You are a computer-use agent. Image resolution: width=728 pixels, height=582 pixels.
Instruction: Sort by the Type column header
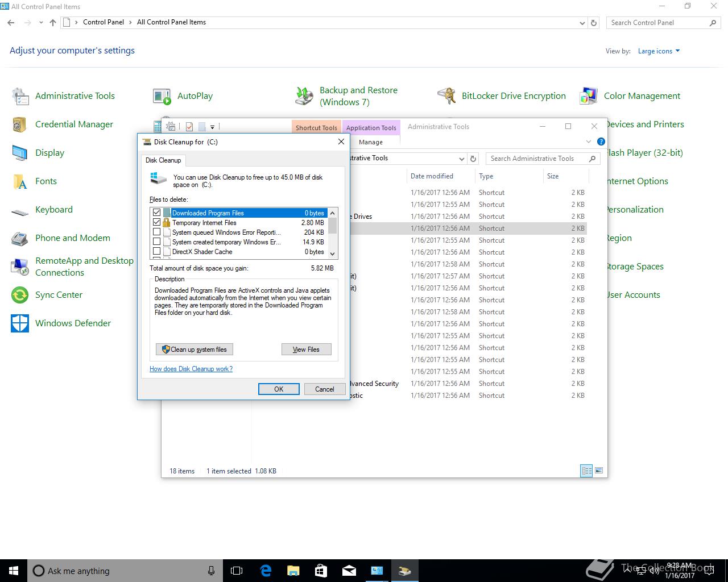coord(509,176)
